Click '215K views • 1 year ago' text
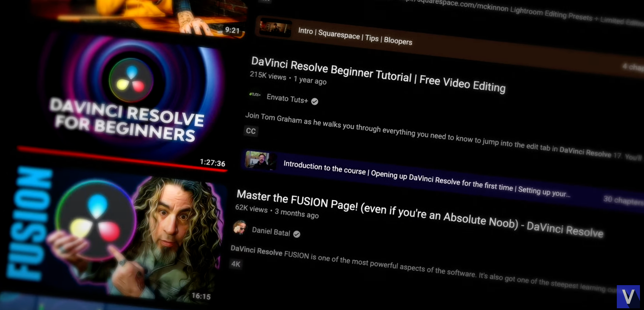This screenshot has height=310, width=644. 288,78
